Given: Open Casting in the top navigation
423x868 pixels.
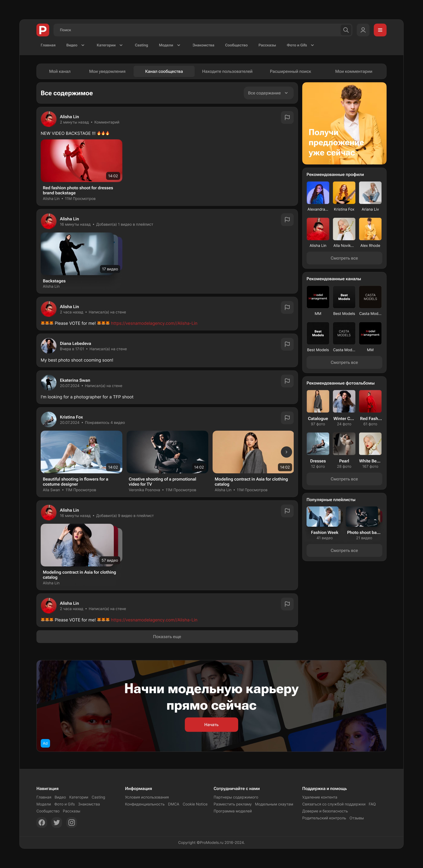Looking at the screenshot, I should [x=141, y=45].
